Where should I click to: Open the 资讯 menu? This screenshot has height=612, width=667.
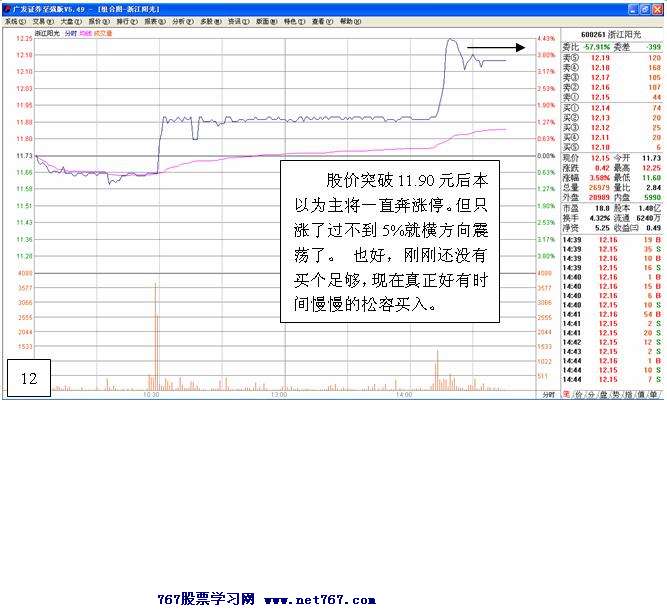[x=236, y=20]
